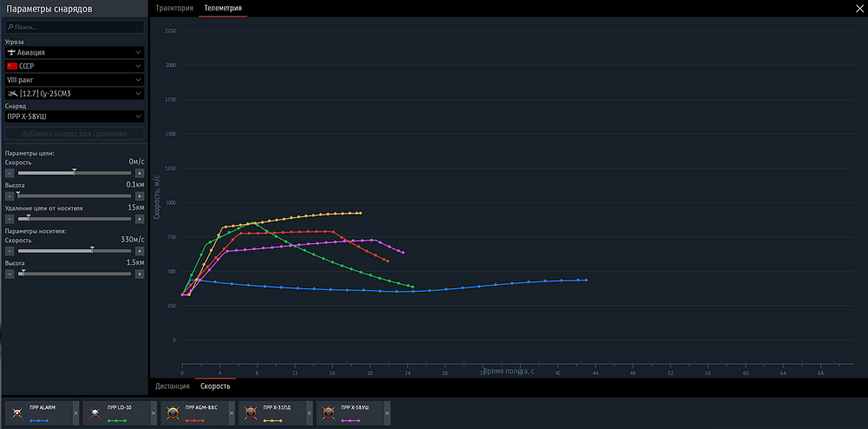Click the target altitude slider

coord(75,196)
